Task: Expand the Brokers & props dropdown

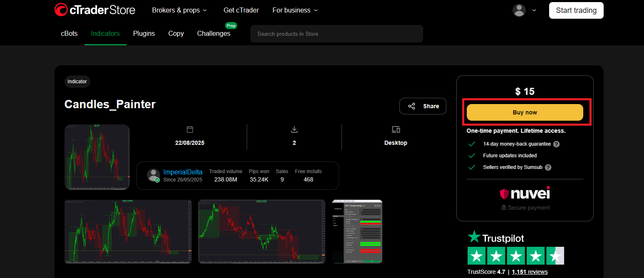Action: pyautogui.click(x=179, y=10)
